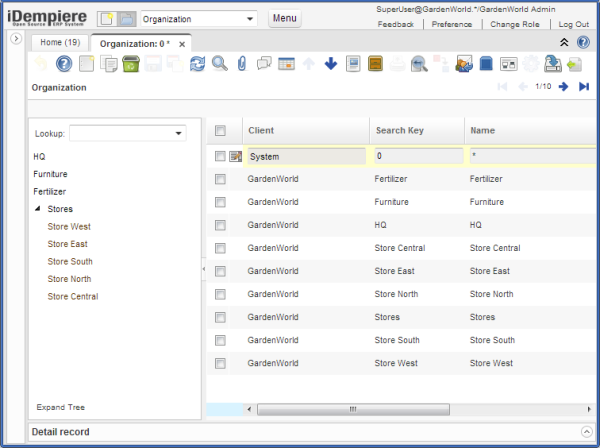Expand the Detail record panel
The width and height of the screenshot is (600, 448).
(586, 432)
